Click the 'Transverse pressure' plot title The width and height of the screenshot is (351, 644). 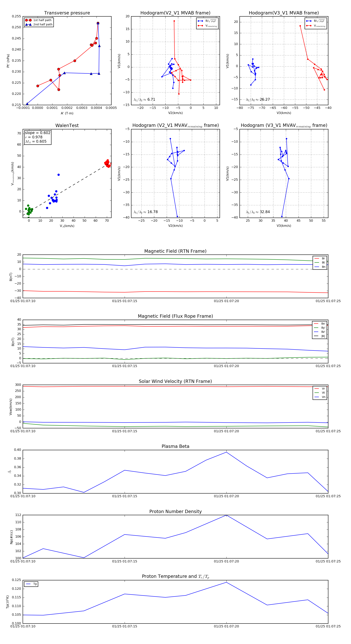67,13
